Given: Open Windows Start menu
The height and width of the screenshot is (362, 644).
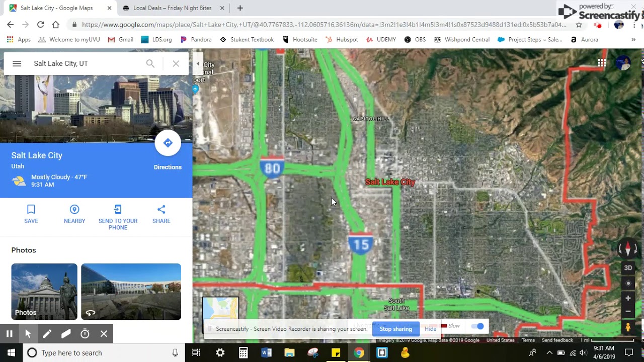Looking at the screenshot, I should tap(11, 353).
